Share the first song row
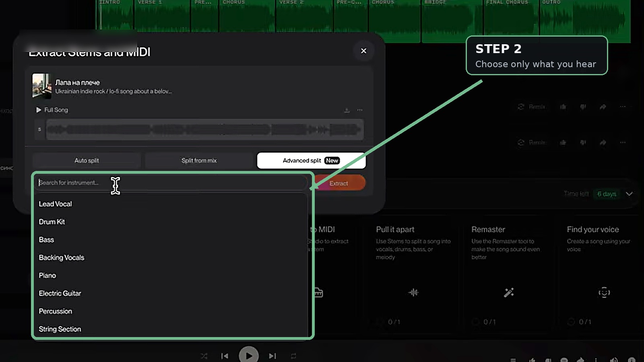The width and height of the screenshot is (644, 362). click(603, 107)
